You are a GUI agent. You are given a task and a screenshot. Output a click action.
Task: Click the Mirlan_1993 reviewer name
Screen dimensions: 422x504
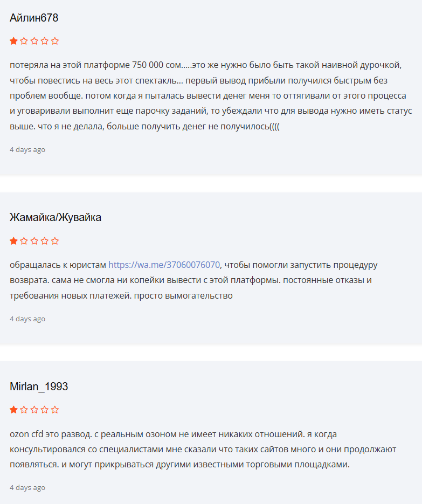[39, 386]
